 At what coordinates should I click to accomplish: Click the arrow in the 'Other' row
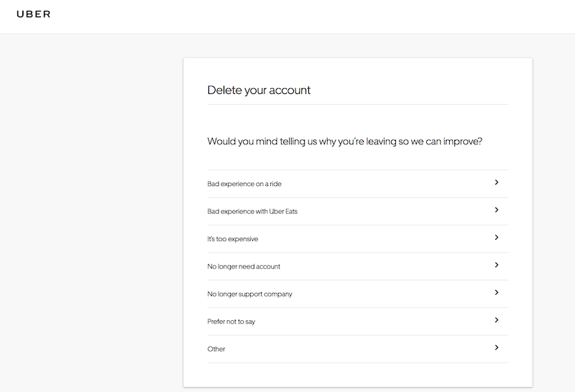(x=497, y=347)
